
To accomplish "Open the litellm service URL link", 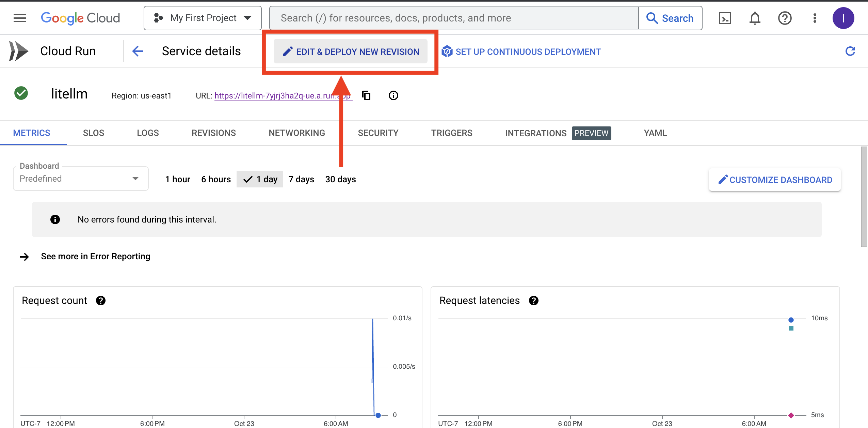I will pos(276,96).
